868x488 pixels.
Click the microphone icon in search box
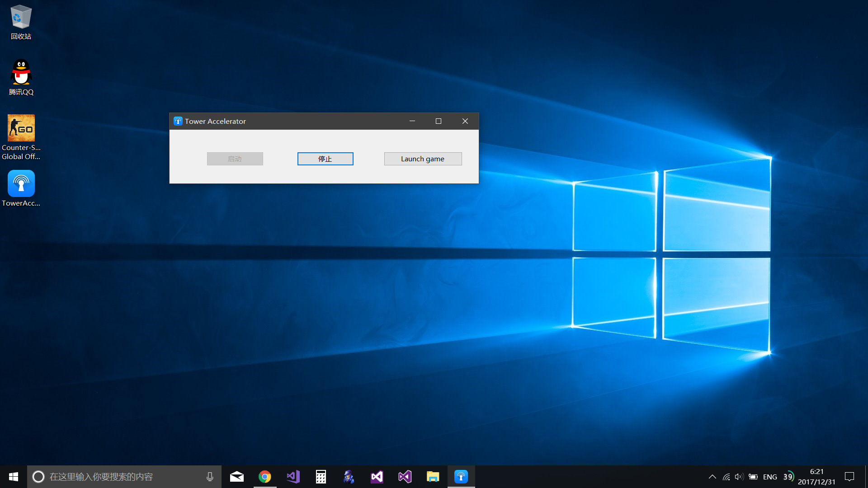(210, 477)
